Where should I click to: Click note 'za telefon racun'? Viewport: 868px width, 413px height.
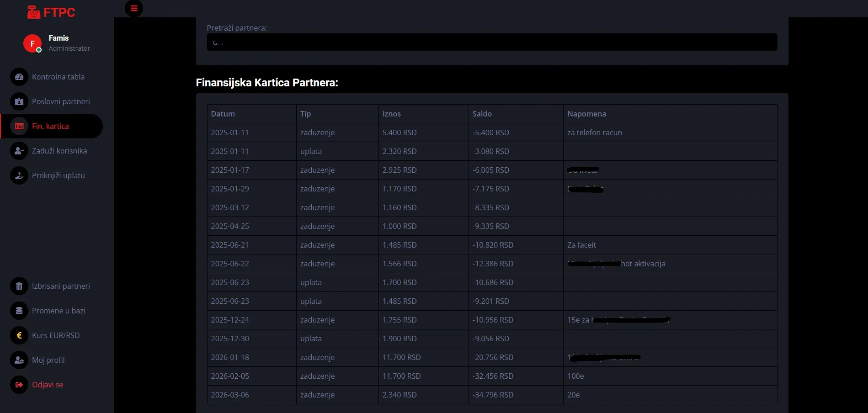(594, 132)
